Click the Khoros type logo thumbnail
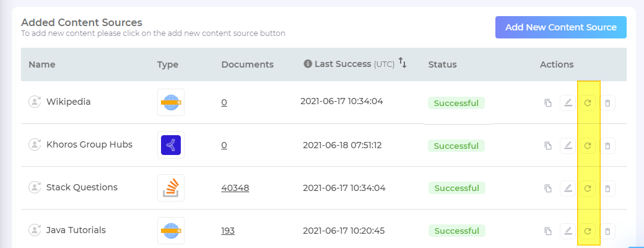This screenshot has width=644, height=248. 170,145
